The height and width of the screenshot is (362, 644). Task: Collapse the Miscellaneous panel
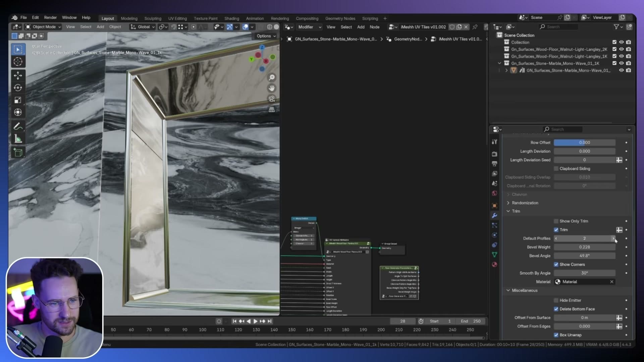[508, 290]
